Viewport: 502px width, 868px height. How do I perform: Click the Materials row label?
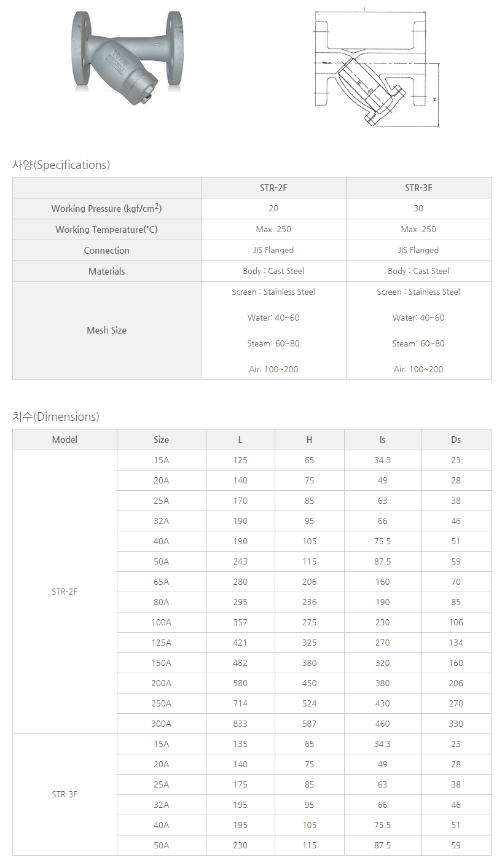pyautogui.click(x=106, y=272)
